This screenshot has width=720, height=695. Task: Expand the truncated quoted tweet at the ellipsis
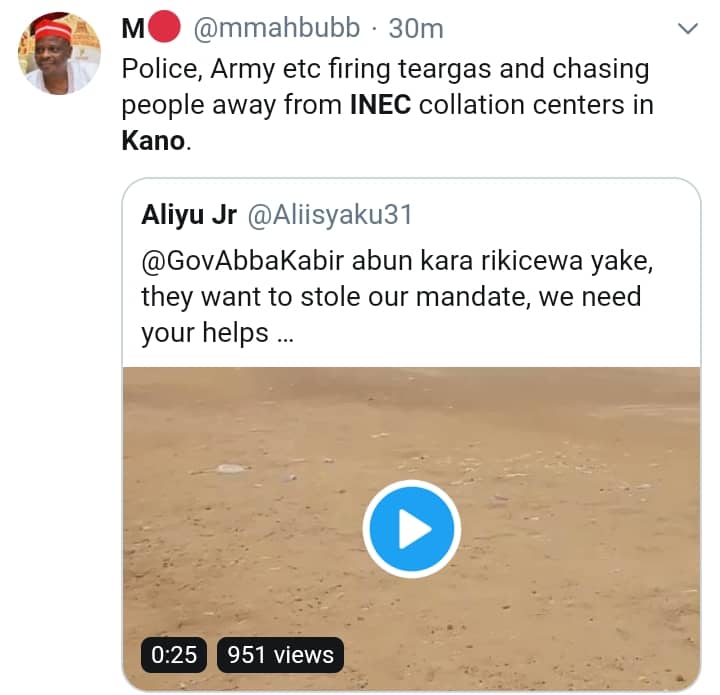tap(283, 335)
